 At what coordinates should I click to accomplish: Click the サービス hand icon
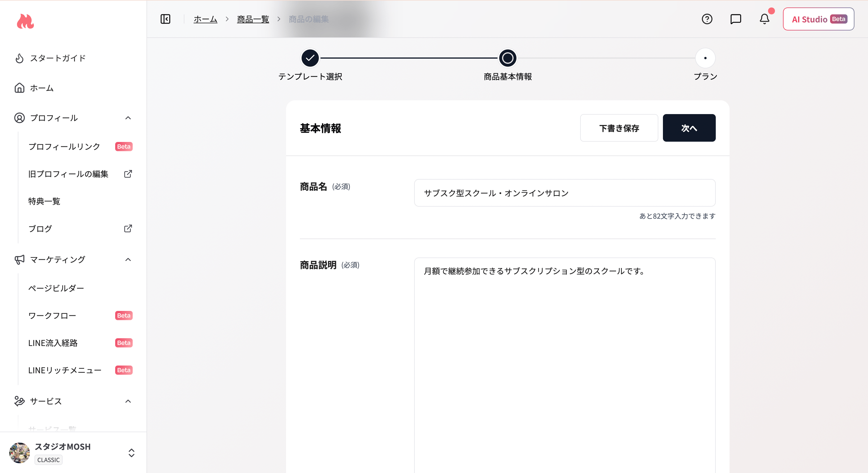(x=20, y=401)
